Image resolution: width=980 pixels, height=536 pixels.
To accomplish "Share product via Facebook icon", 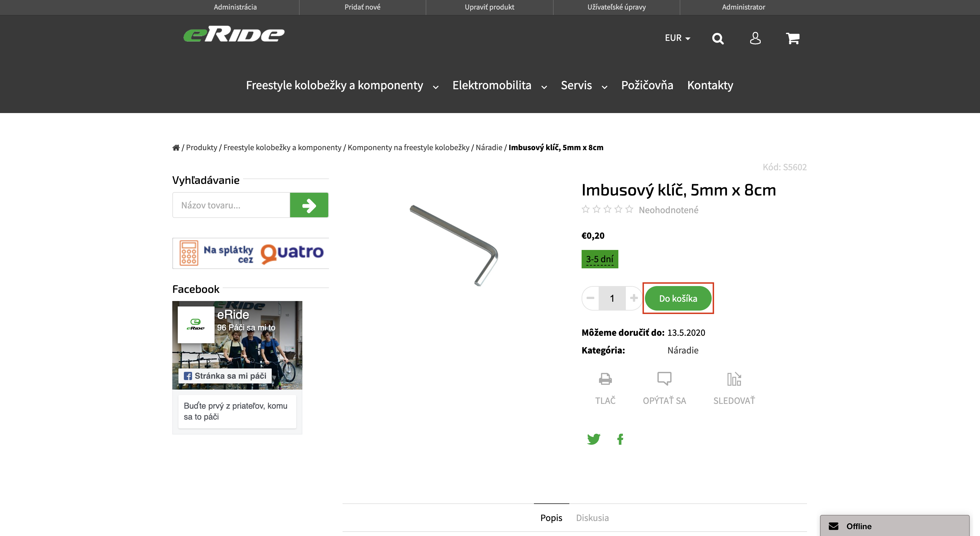I will click(x=620, y=439).
